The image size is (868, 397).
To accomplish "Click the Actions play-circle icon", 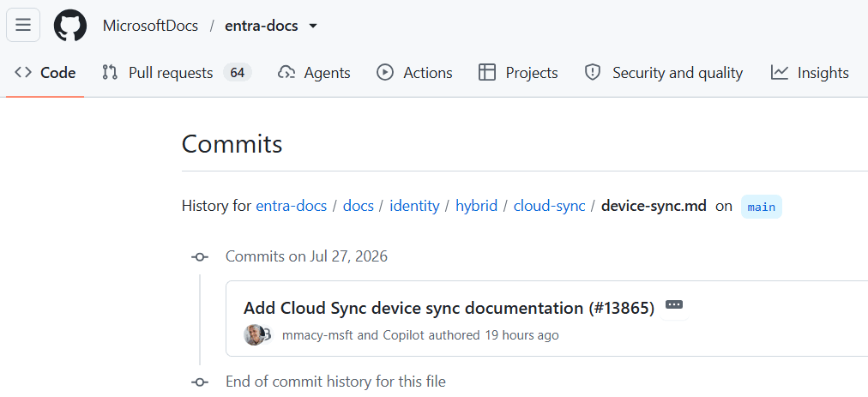I will point(385,73).
